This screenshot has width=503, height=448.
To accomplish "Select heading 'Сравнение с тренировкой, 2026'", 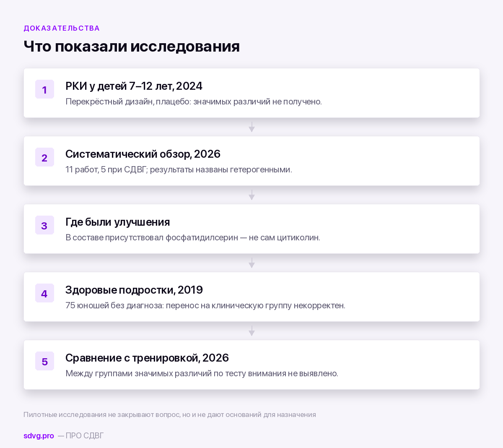I will (147, 358).
